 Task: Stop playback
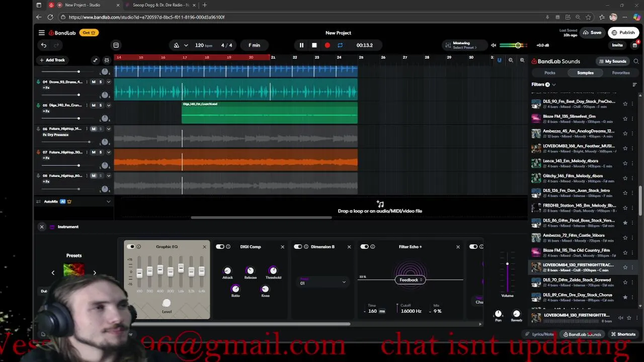pyautogui.click(x=314, y=45)
